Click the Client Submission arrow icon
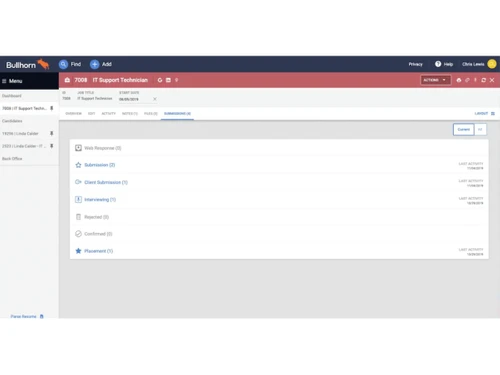500x375 pixels. click(x=78, y=182)
